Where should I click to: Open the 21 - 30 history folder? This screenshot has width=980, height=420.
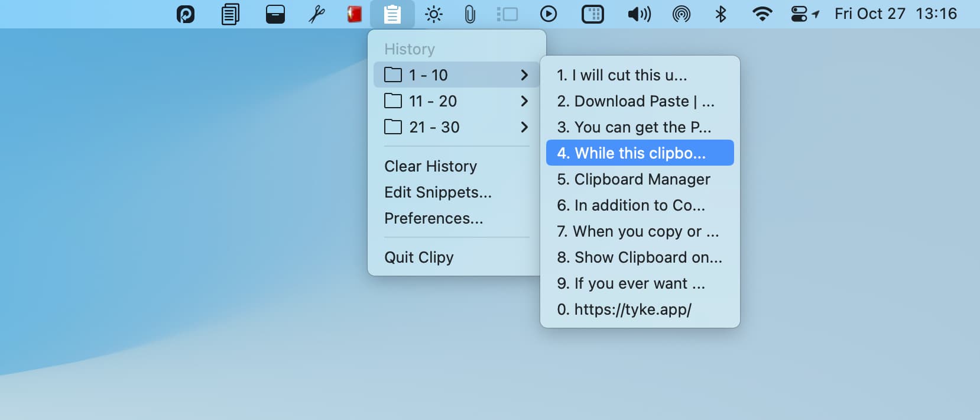click(456, 127)
